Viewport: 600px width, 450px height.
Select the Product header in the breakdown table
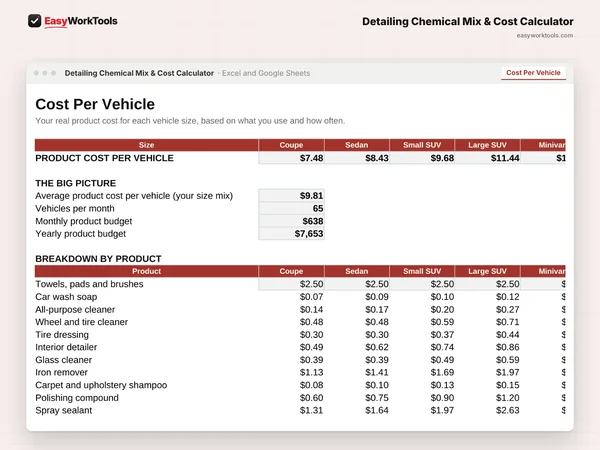(x=146, y=271)
